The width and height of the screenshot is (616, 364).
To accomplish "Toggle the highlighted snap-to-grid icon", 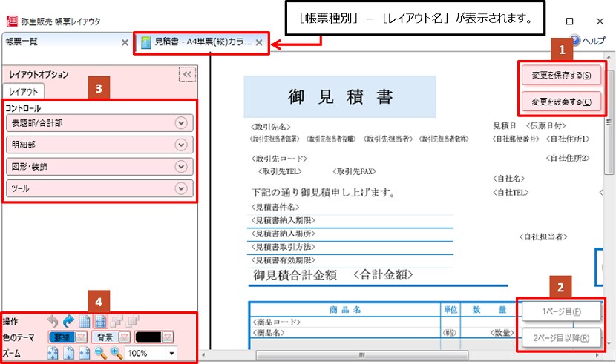I will click(100, 322).
